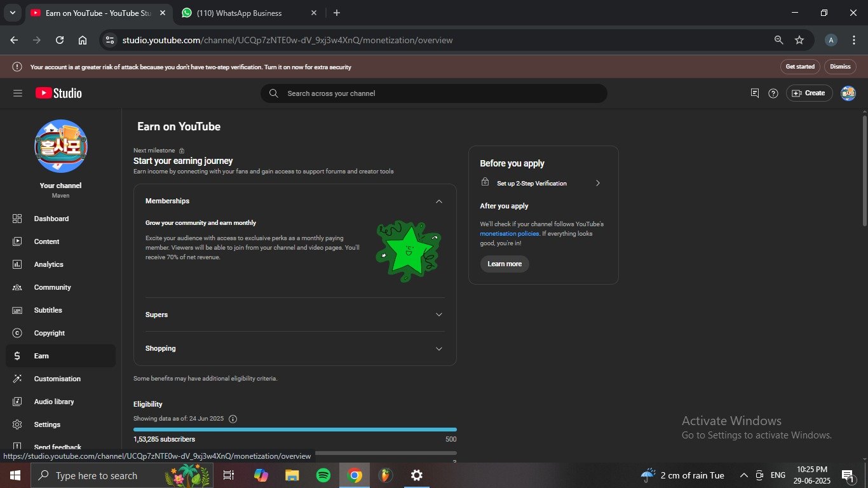View site information icon in address bar
The height and width of the screenshot is (488, 868).
tap(110, 40)
